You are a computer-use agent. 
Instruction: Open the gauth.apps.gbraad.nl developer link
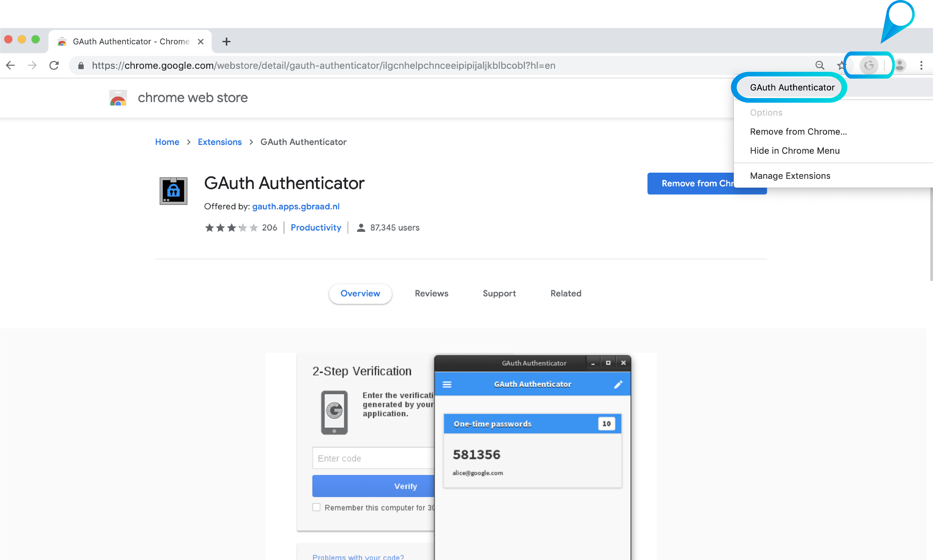[296, 206]
